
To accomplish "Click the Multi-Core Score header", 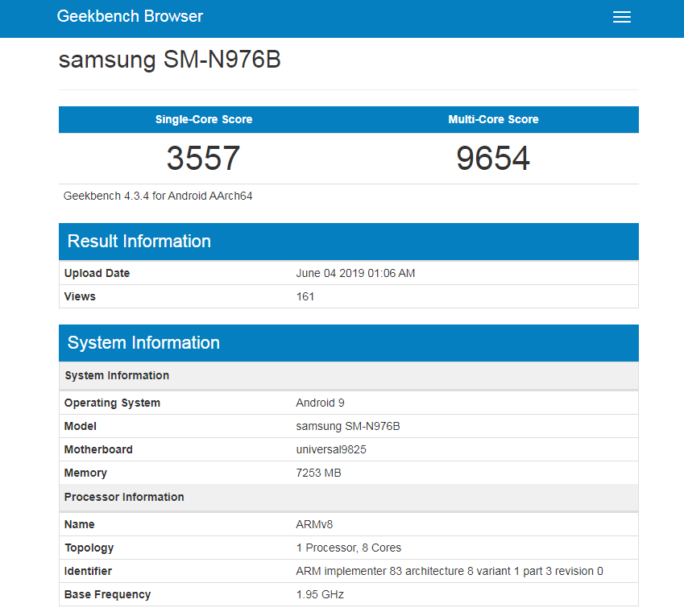I will [x=493, y=119].
